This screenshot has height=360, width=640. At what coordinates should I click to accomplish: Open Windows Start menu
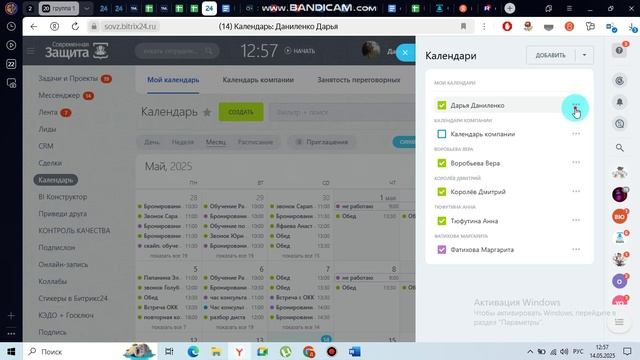[11, 351]
